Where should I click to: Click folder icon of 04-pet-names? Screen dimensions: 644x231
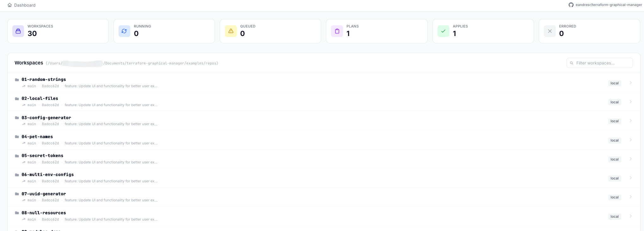click(x=17, y=137)
